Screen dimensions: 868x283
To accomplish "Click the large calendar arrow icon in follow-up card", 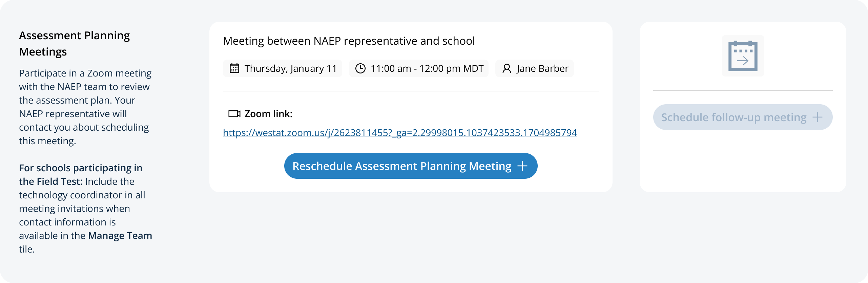I will click(x=743, y=56).
